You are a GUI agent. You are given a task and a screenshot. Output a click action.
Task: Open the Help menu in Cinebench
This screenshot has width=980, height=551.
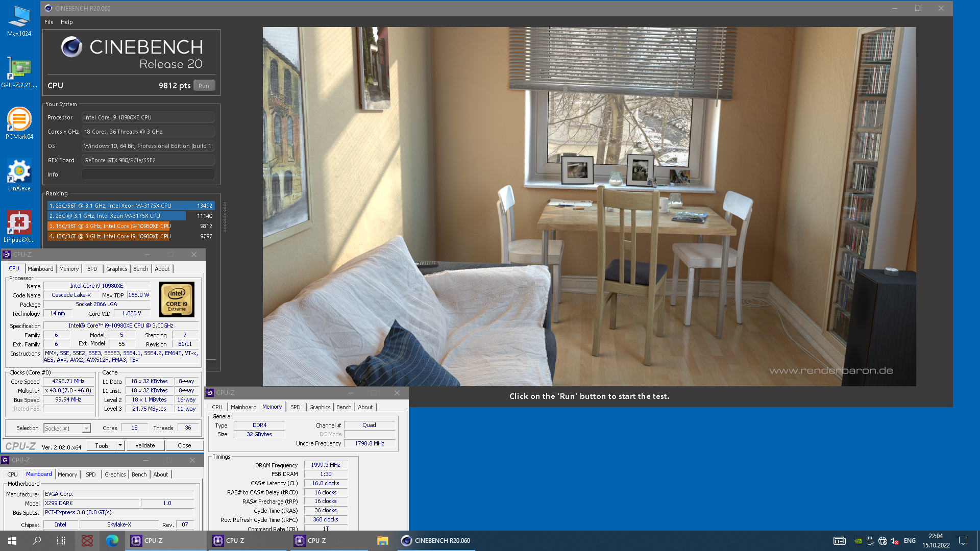(x=67, y=22)
